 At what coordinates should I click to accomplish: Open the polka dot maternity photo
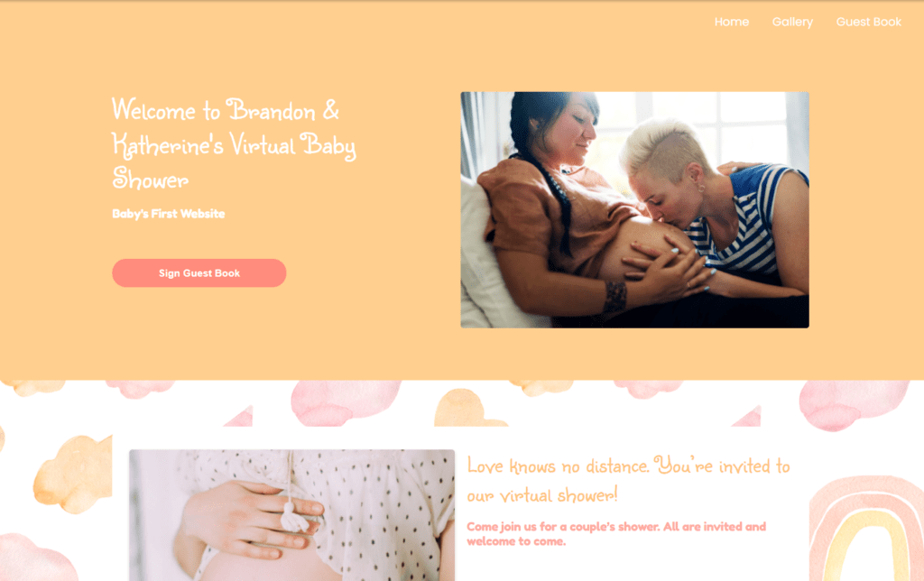tap(291, 515)
